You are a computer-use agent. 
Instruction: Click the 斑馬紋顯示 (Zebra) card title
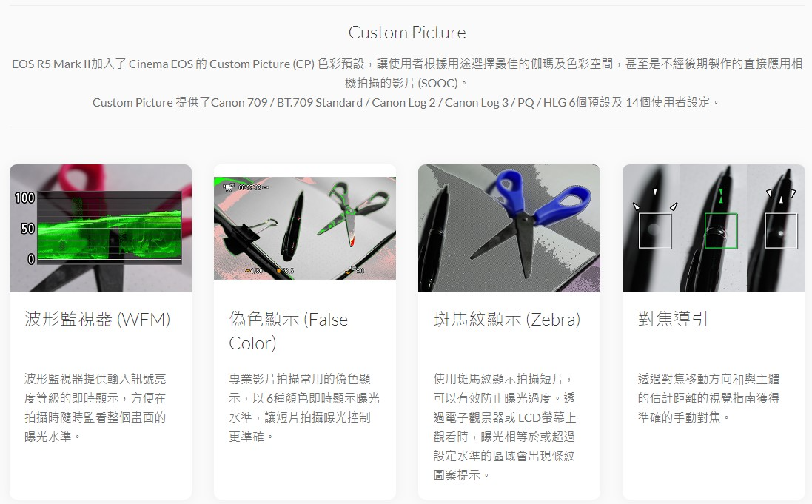(507, 319)
